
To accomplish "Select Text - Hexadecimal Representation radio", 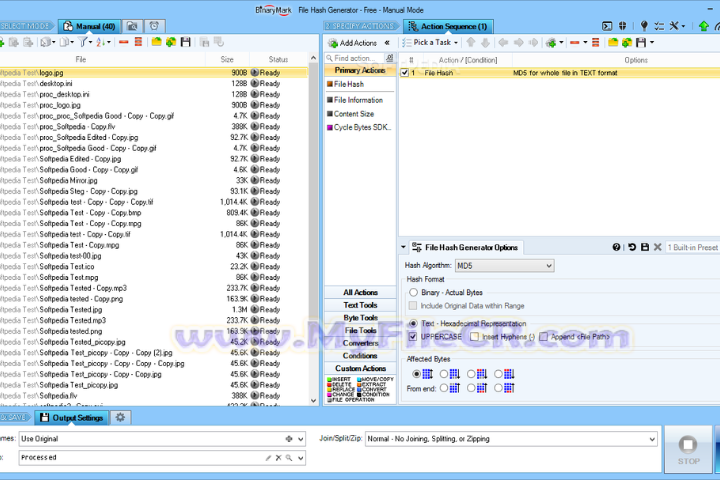I will coord(413,323).
